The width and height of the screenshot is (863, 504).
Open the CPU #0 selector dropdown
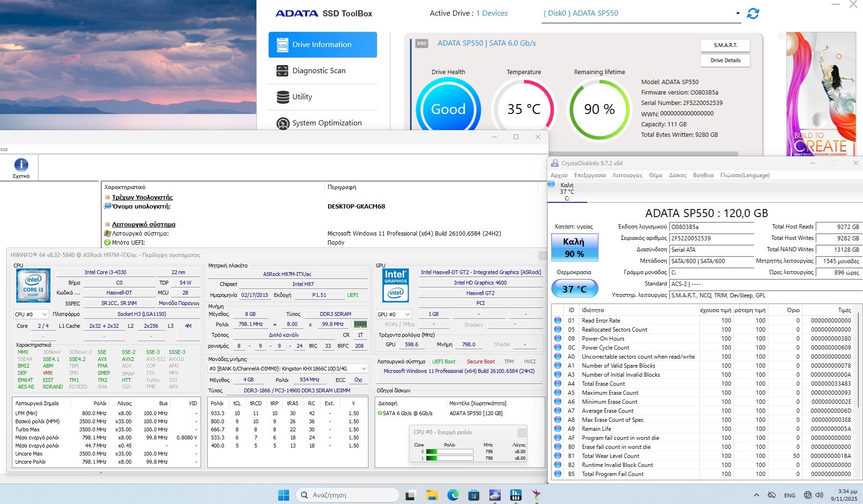(x=31, y=314)
